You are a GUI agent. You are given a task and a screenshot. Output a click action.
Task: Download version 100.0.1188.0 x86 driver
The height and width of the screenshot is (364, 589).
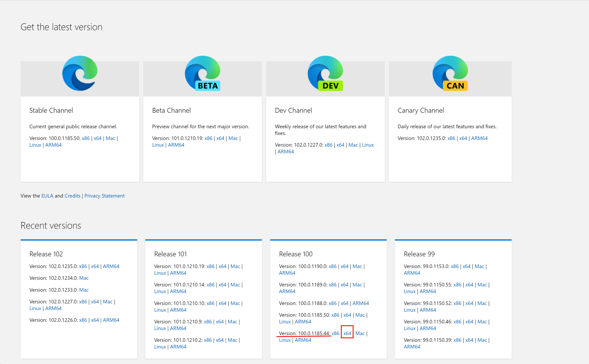pos(333,303)
